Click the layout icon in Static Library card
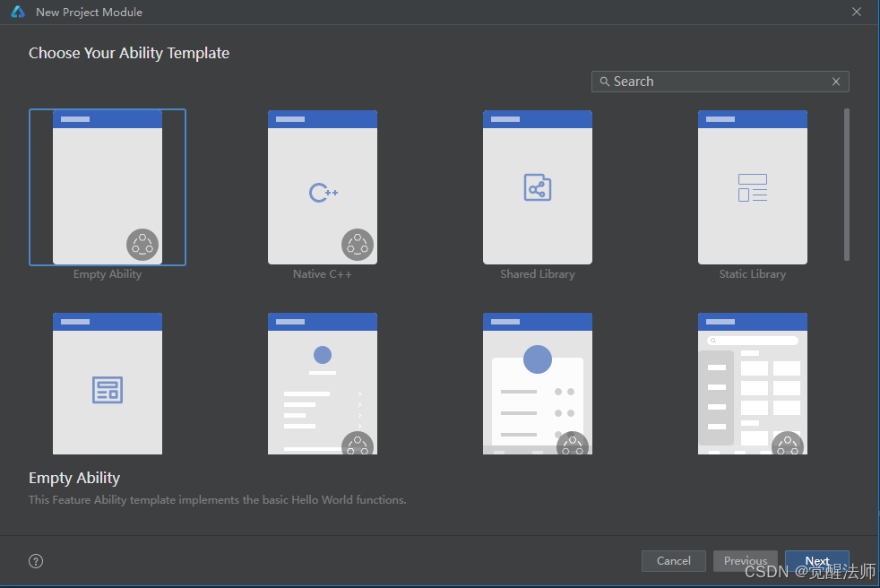Viewport: 880px width, 588px height. (x=752, y=187)
